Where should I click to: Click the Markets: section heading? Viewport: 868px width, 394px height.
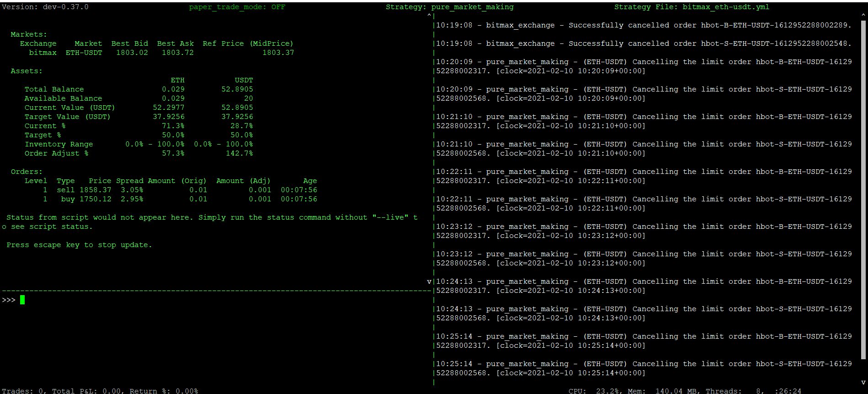(x=29, y=34)
